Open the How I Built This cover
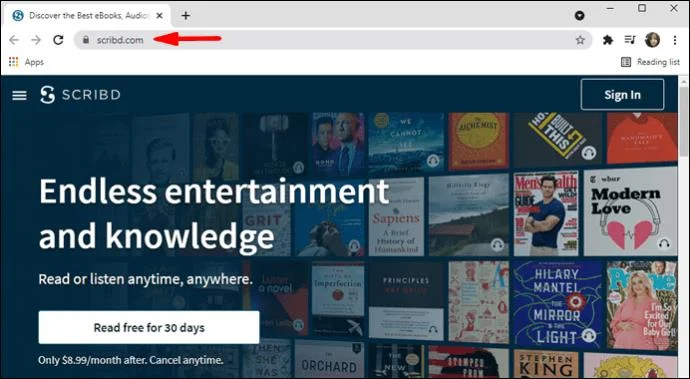 (x=557, y=138)
